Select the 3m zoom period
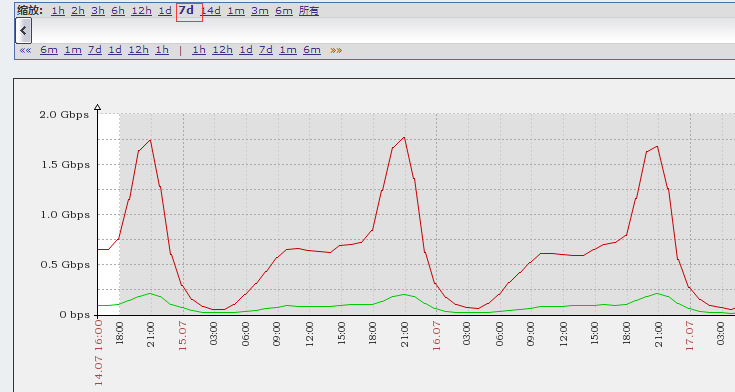The image size is (735, 392). pos(260,11)
